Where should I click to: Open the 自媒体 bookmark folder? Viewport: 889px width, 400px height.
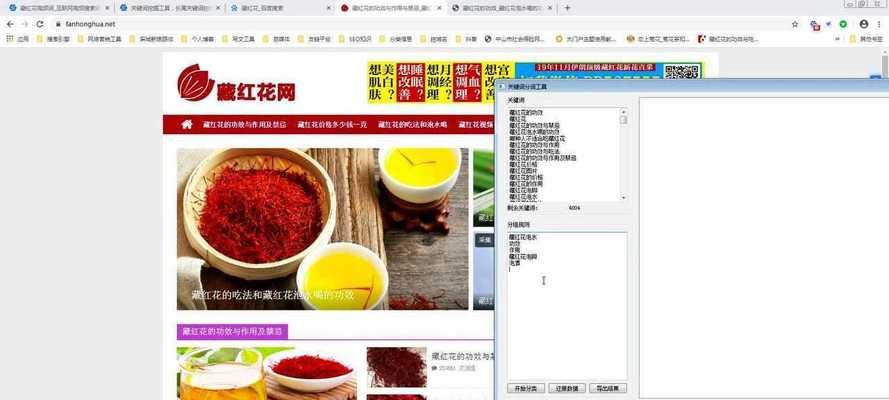[276, 39]
